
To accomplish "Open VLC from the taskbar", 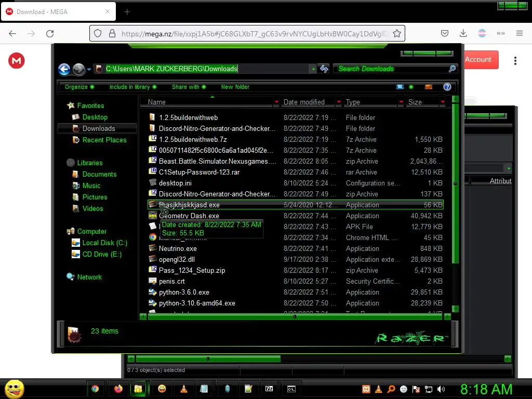I will (x=184, y=389).
